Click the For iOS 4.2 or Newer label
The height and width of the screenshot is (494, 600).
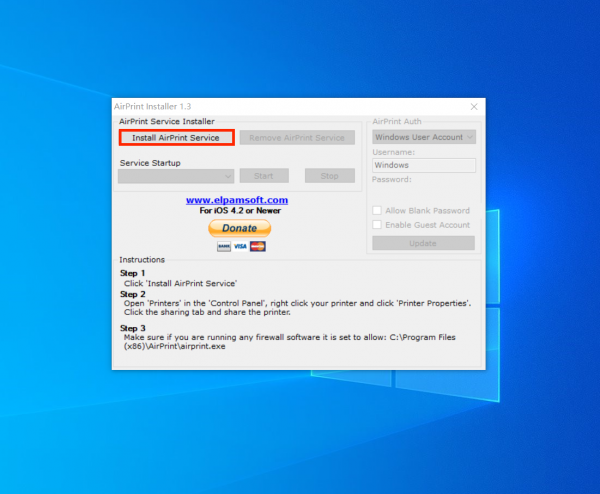[x=238, y=211]
